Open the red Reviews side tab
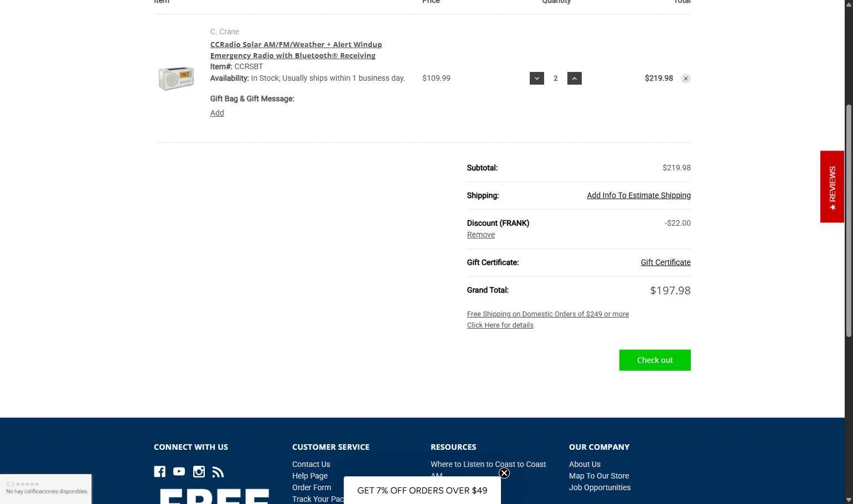 (x=832, y=186)
